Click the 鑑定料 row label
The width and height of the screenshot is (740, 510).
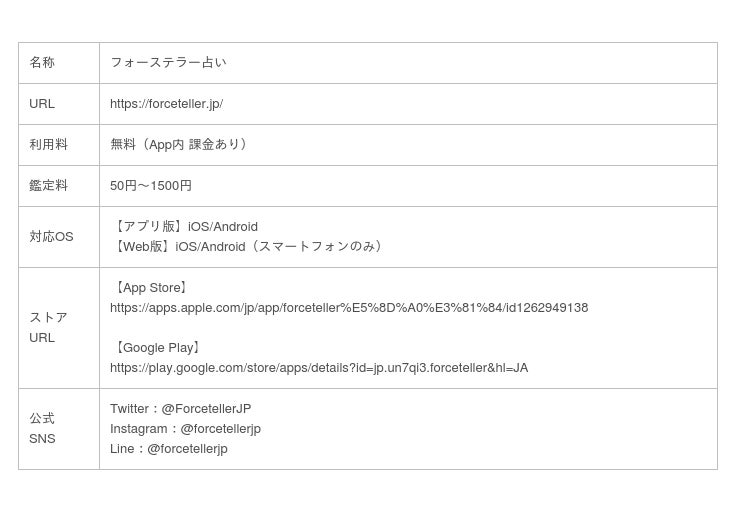pyautogui.click(x=48, y=186)
